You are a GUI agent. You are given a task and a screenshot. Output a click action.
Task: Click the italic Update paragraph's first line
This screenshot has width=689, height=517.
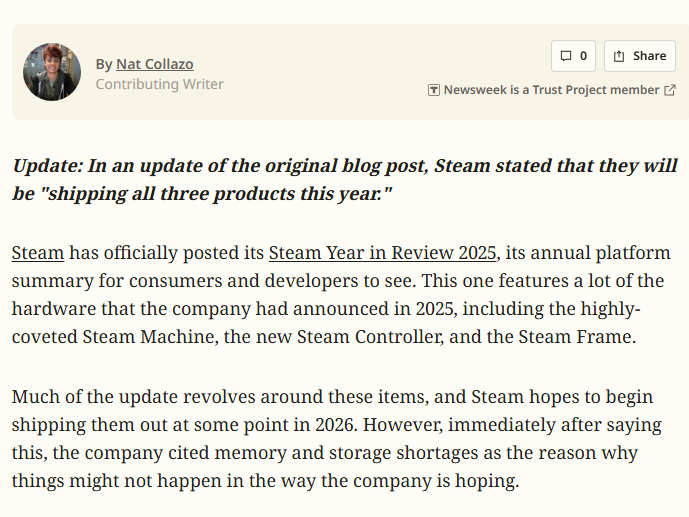point(345,166)
